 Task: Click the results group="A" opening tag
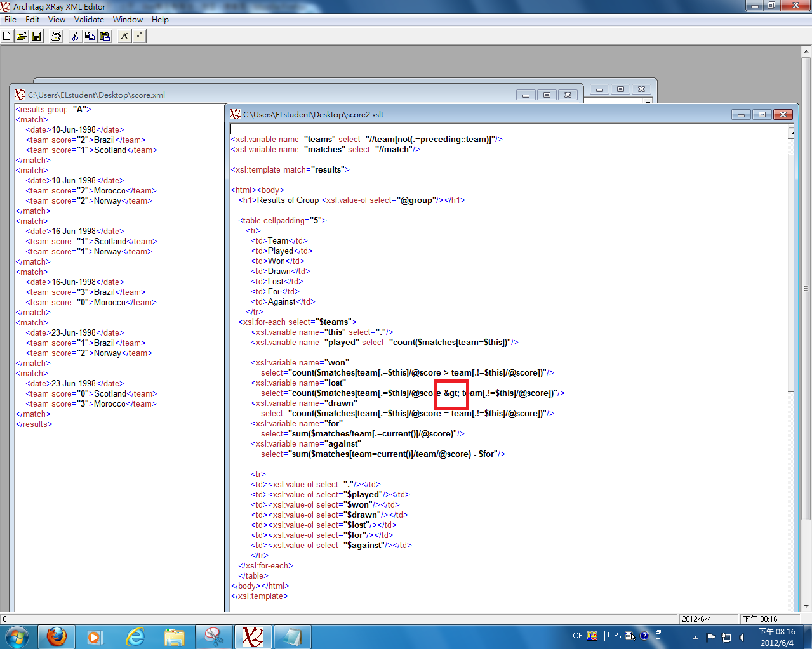(x=53, y=109)
